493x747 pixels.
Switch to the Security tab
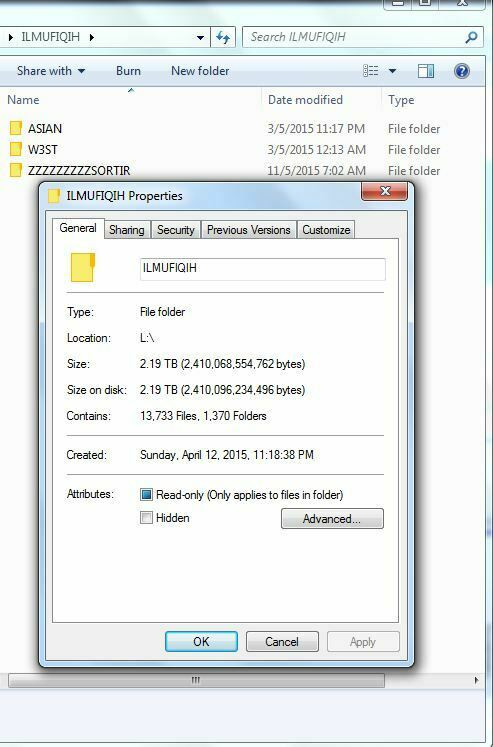pyautogui.click(x=176, y=230)
